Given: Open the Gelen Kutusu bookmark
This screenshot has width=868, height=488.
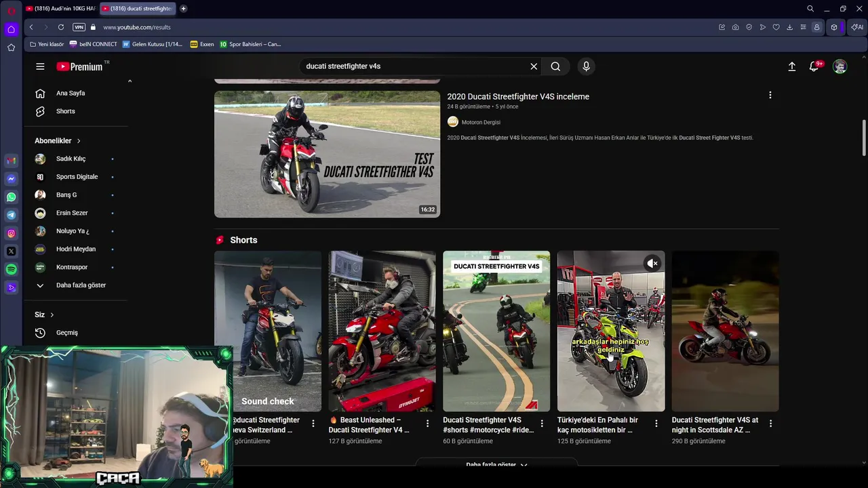Looking at the screenshot, I should [153, 44].
